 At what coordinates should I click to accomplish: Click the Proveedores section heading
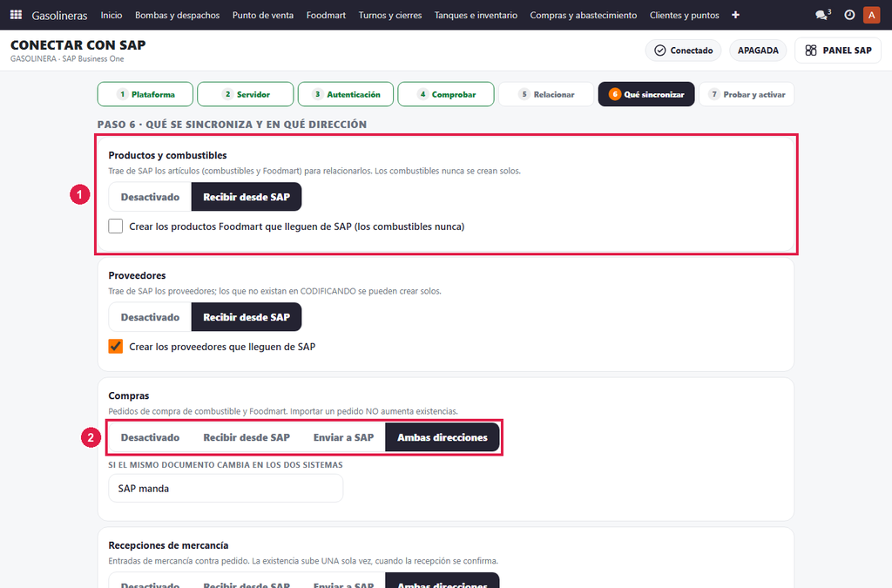click(137, 275)
